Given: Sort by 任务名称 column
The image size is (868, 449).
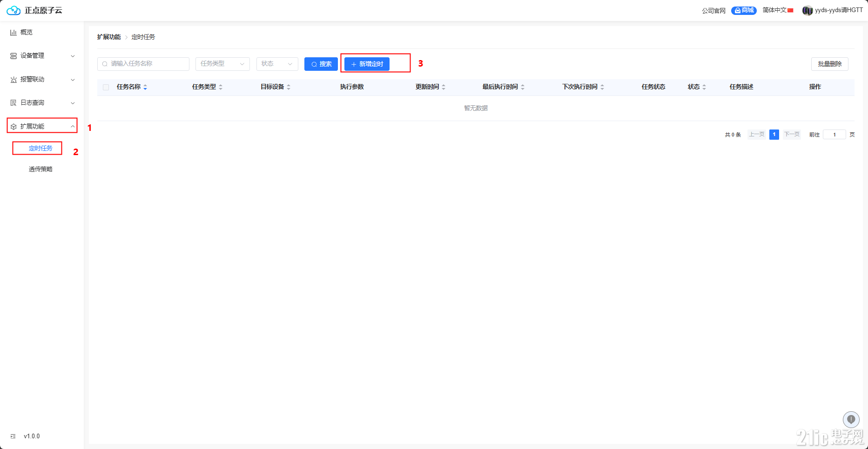Looking at the screenshot, I should point(145,87).
